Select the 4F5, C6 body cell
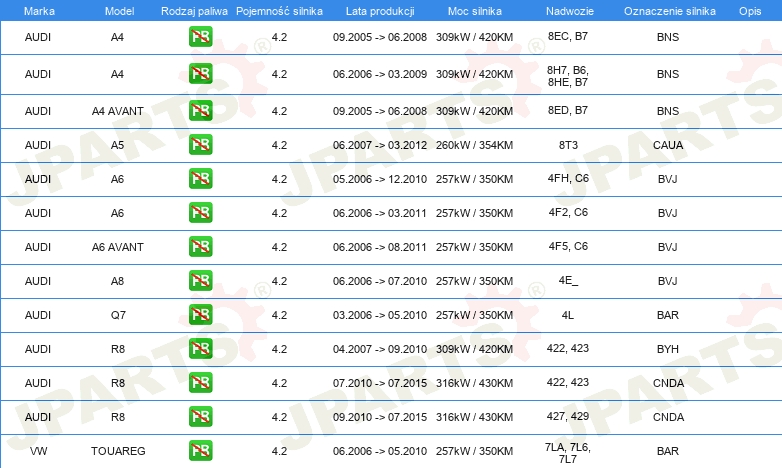This screenshot has height=468, width=782. click(568, 246)
